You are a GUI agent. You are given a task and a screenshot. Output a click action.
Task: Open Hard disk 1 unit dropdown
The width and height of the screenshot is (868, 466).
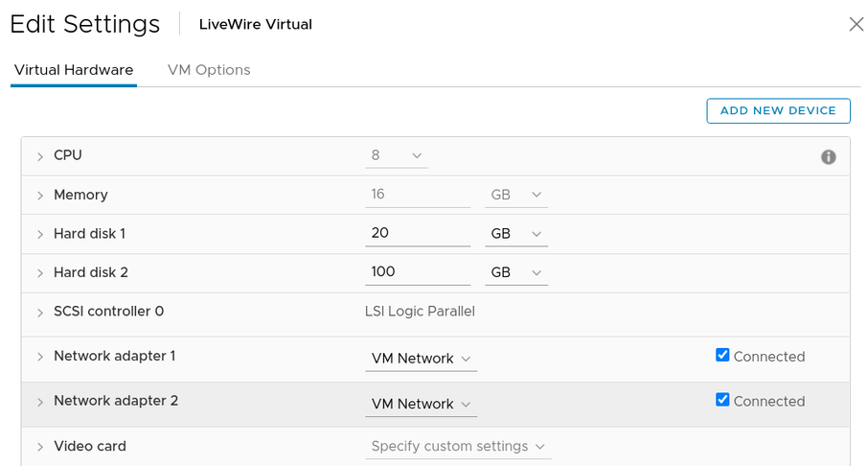tap(516, 233)
